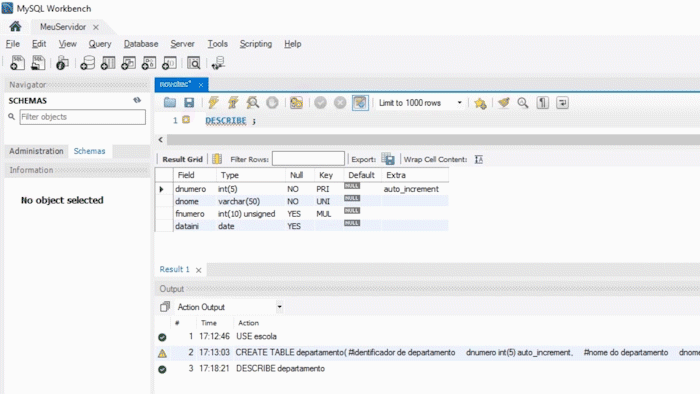The width and height of the screenshot is (700, 394).
Task: Select the dnumero row cell
Action: (195, 189)
